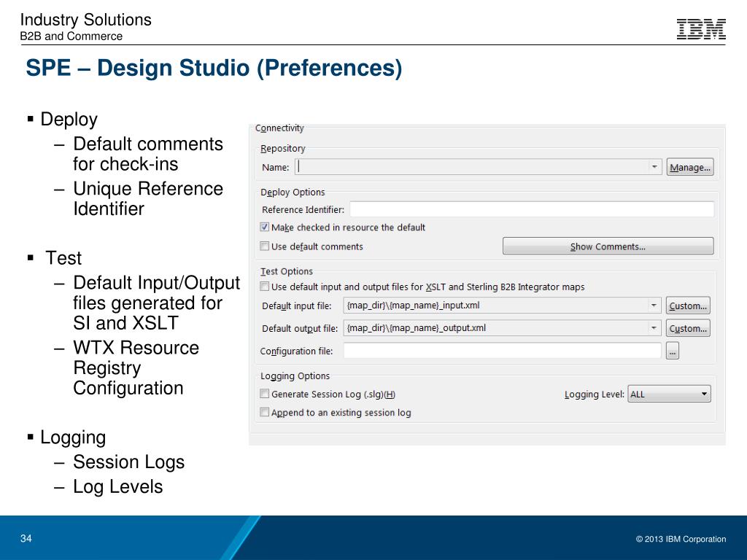Click the Configuration file text field
This screenshot has height=560, width=747.
click(x=502, y=351)
